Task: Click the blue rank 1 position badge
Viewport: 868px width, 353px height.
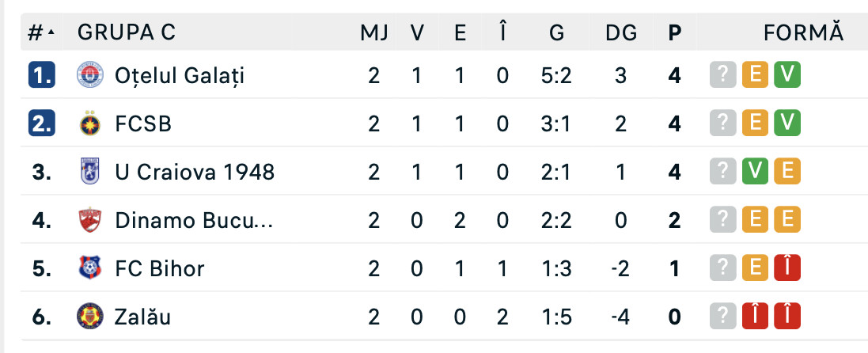Action: pyautogui.click(x=41, y=76)
